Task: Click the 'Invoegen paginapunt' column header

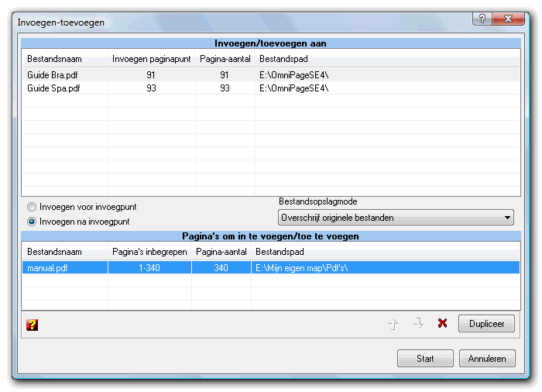Action: 151,59
